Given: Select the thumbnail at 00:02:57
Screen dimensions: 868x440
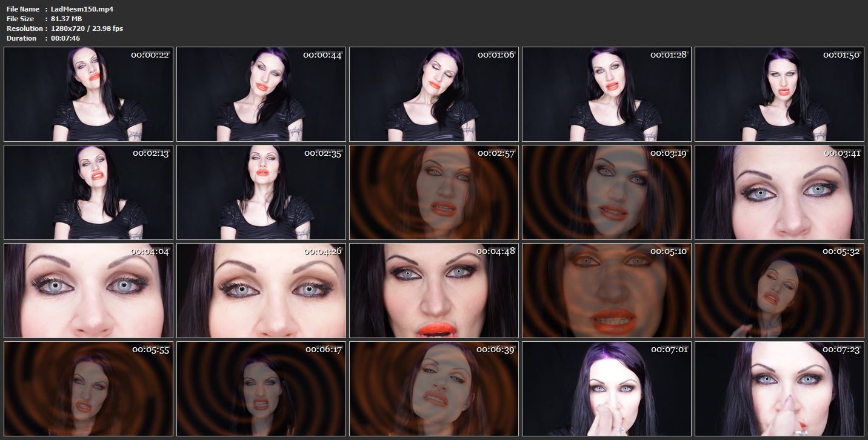Looking at the screenshot, I should tap(434, 192).
